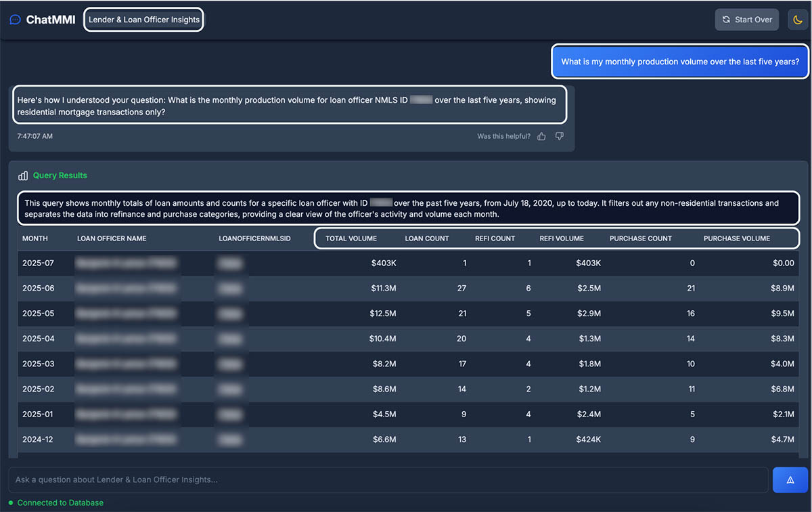Click the thumbs up helpful icon
This screenshot has height=512, width=812.
[541, 136]
